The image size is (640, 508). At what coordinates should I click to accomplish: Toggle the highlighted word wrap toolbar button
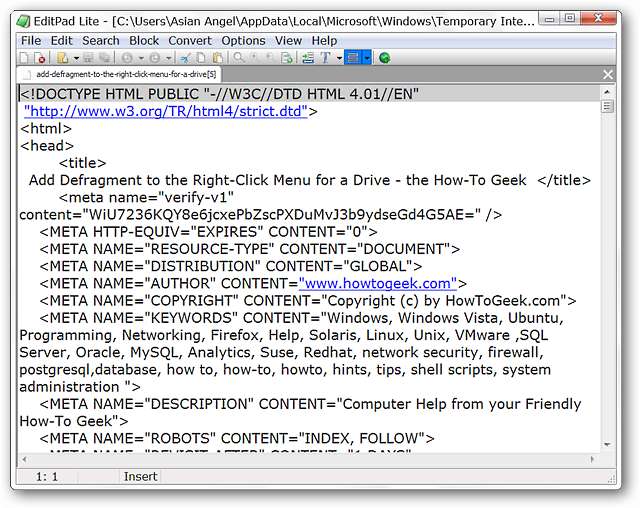[352, 58]
